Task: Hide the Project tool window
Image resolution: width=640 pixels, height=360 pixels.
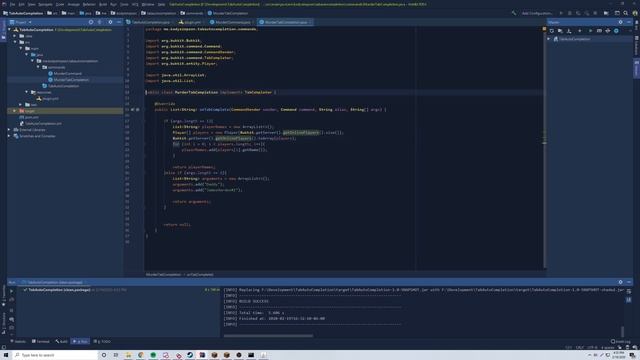Action: click(x=119, y=22)
